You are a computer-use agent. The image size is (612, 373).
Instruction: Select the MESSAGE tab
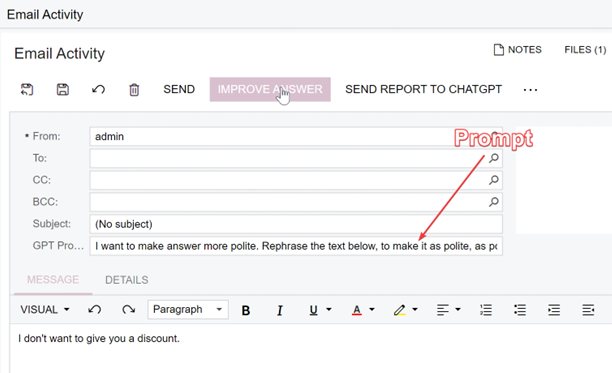click(53, 280)
